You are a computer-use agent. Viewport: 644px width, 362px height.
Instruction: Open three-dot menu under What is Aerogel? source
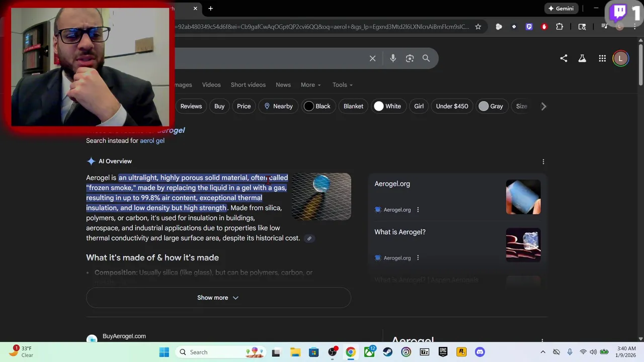[418, 258]
